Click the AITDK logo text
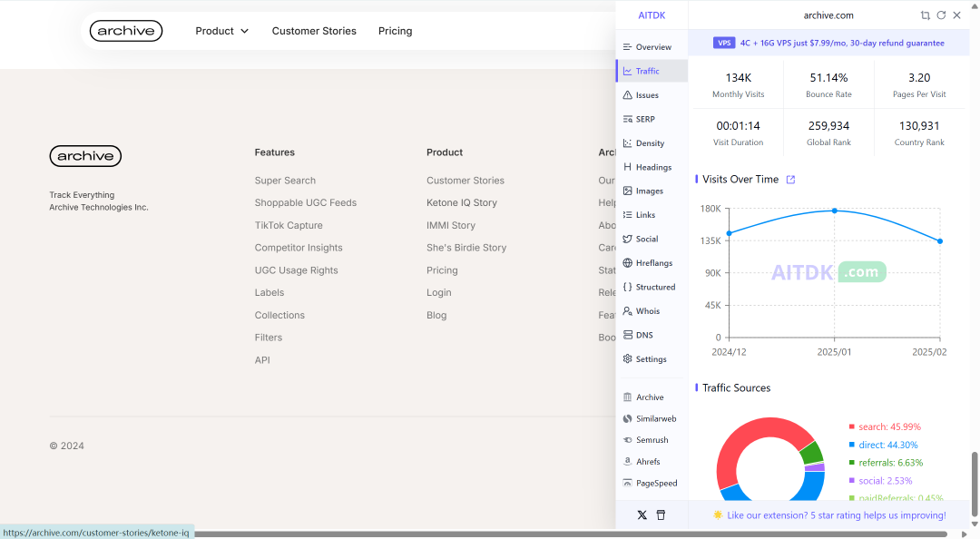The height and width of the screenshot is (539, 980). click(652, 15)
